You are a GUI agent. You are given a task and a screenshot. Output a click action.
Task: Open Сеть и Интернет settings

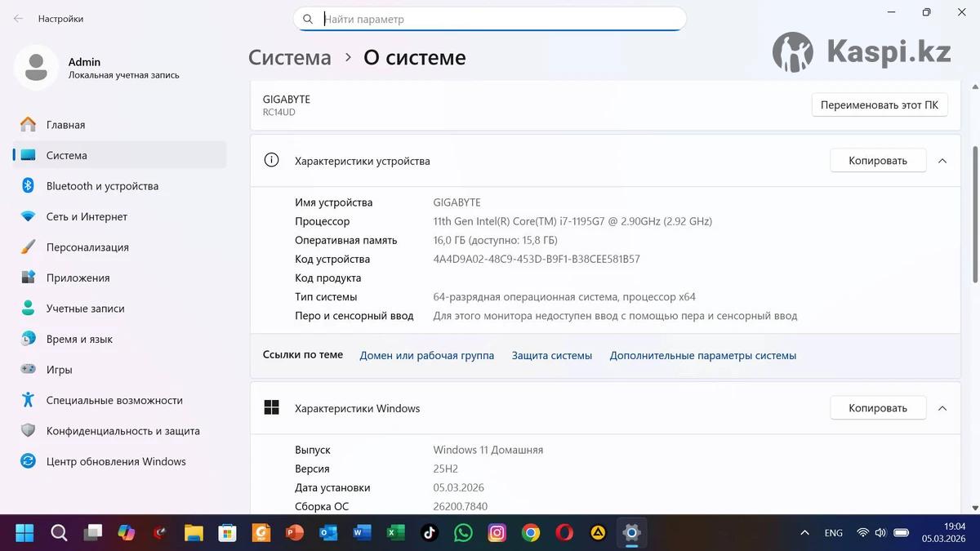pyautogui.click(x=87, y=216)
